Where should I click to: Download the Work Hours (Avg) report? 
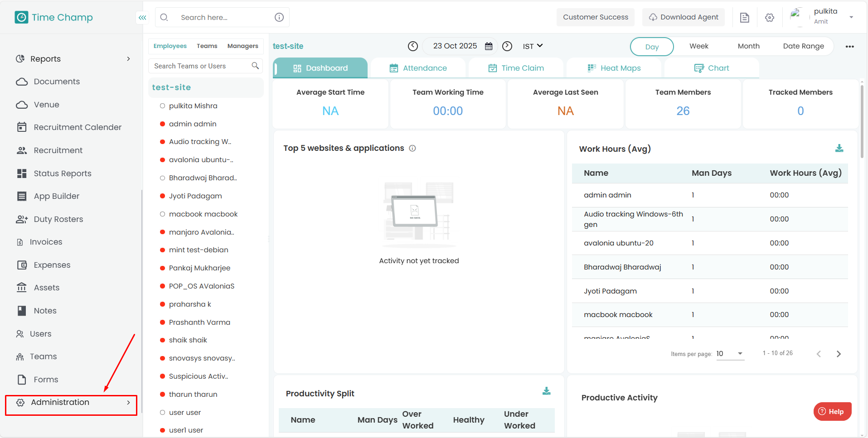(x=839, y=148)
